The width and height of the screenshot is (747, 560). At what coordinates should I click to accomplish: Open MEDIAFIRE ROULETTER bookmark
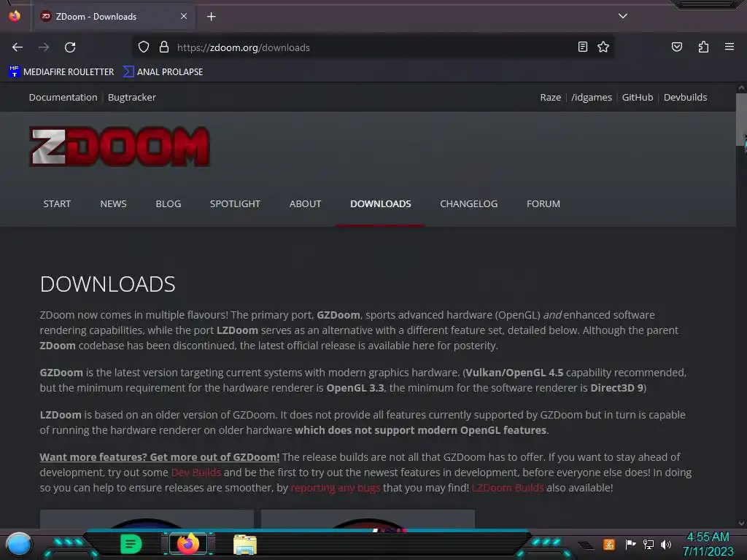click(x=61, y=72)
